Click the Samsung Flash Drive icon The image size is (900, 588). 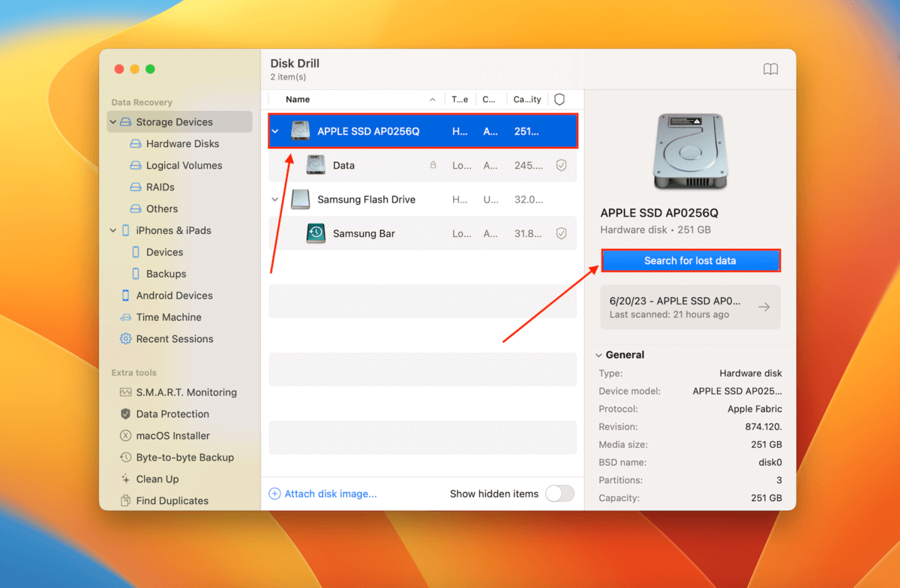pyautogui.click(x=300, y=199)
